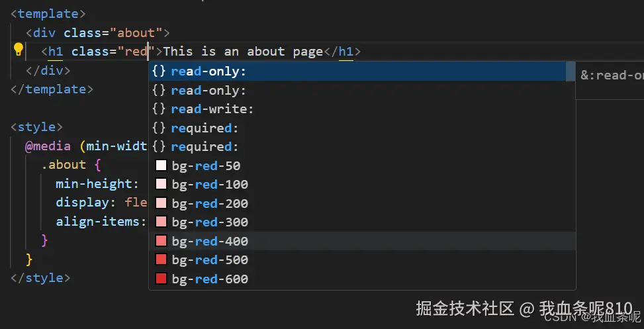This screenshot has height=329, width=644.
Task: Click the bg-red-100 color swatch
Action: tap(161, 184)
